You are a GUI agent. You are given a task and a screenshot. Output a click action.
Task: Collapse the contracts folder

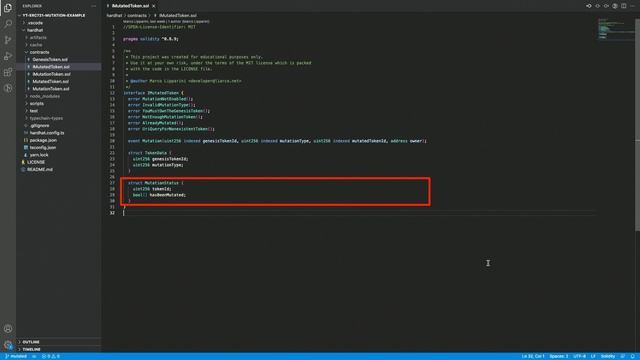coord(39,52)
